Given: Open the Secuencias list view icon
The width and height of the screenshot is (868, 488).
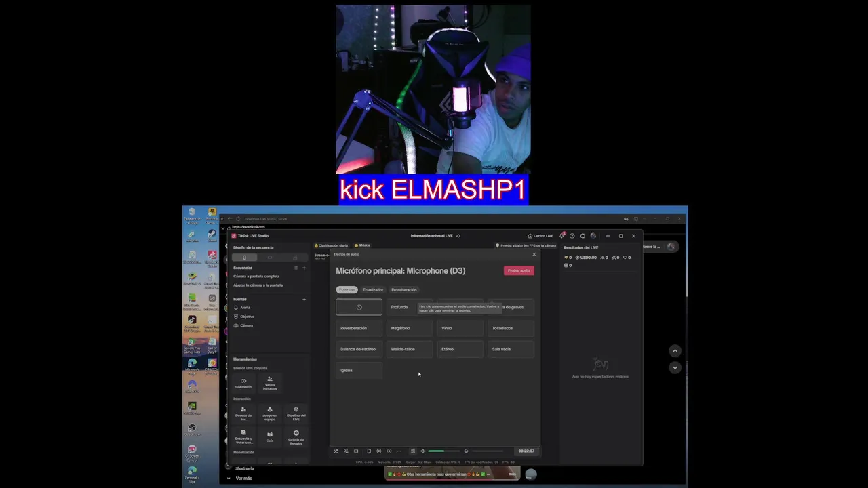Looking at the screenshot, I should click(x=296, y=268).
